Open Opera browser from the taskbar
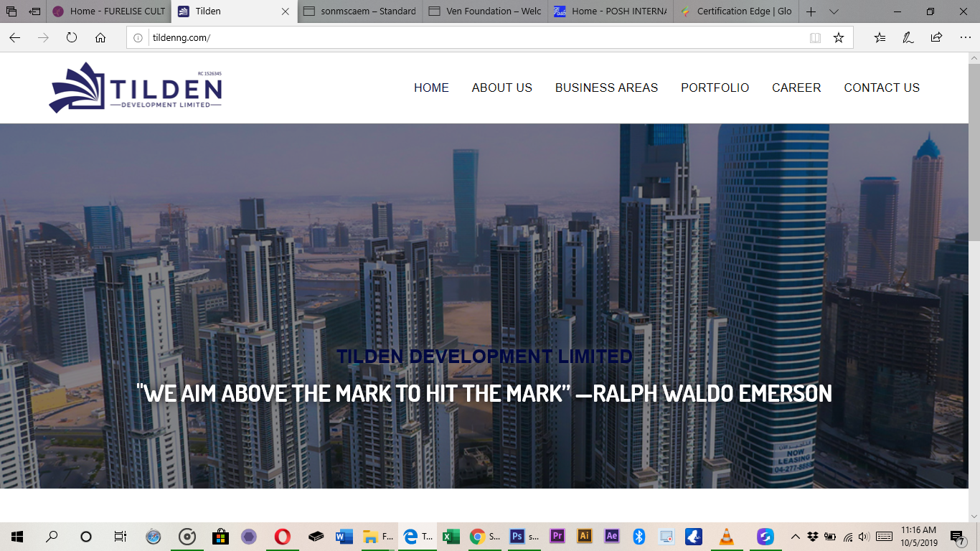This screenshot has width=980, height=551. (283, 537)
